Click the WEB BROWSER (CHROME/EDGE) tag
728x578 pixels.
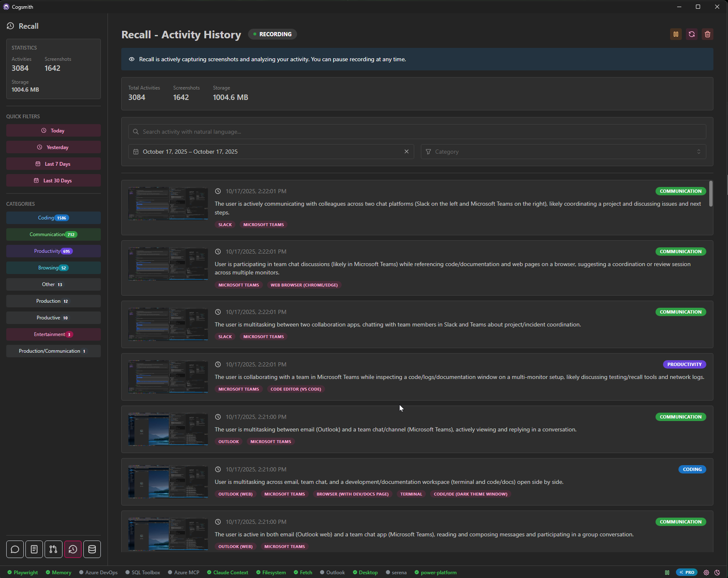304,285
